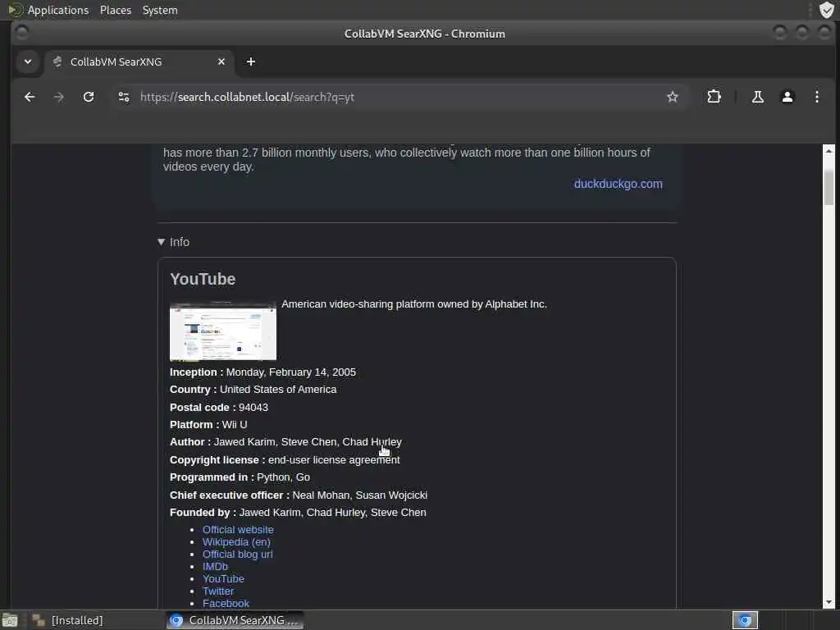Click the forward navigation arrow
840x630 pixels.
click(59, 97)
